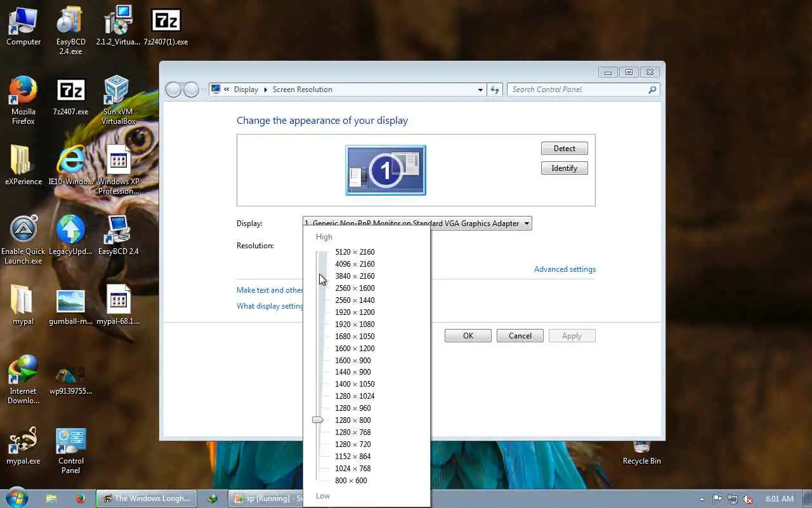Select the mypal-68.1... file icon
Viewport: 812px width, 508px height.
118,306
